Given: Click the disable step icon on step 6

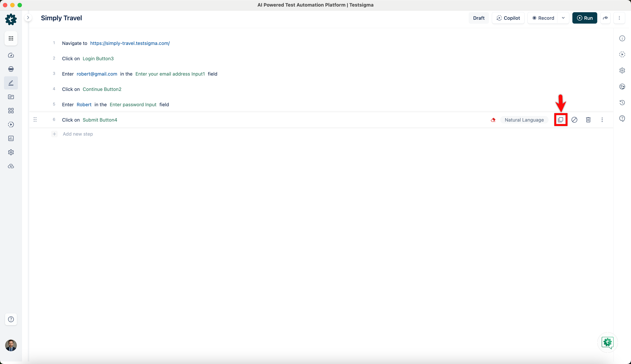Looking at the screenshot, I should click(574, 120).
